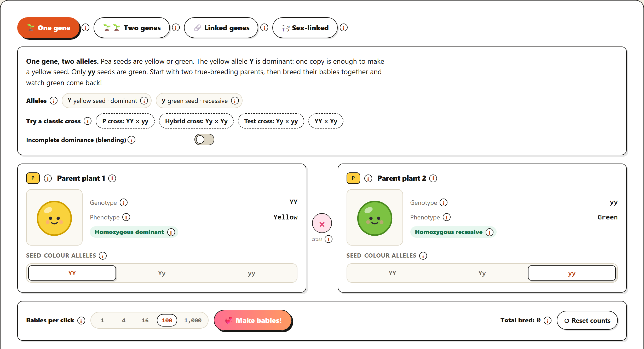Screen dimensions: 644x349
Task: Apply Test cross: Yy × yy preset
Action: coord(271,121)
